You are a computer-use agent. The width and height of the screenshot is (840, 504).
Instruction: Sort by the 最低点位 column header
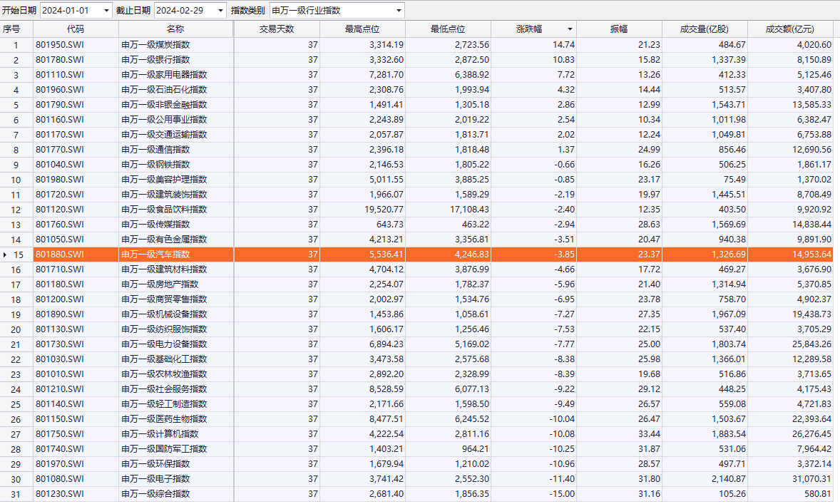[x=449, y=29]
